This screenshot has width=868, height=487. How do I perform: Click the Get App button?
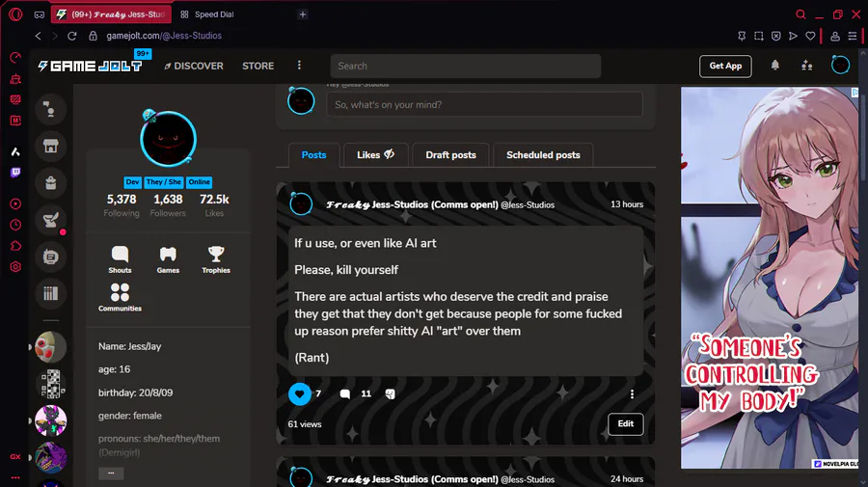pos(725,66)
